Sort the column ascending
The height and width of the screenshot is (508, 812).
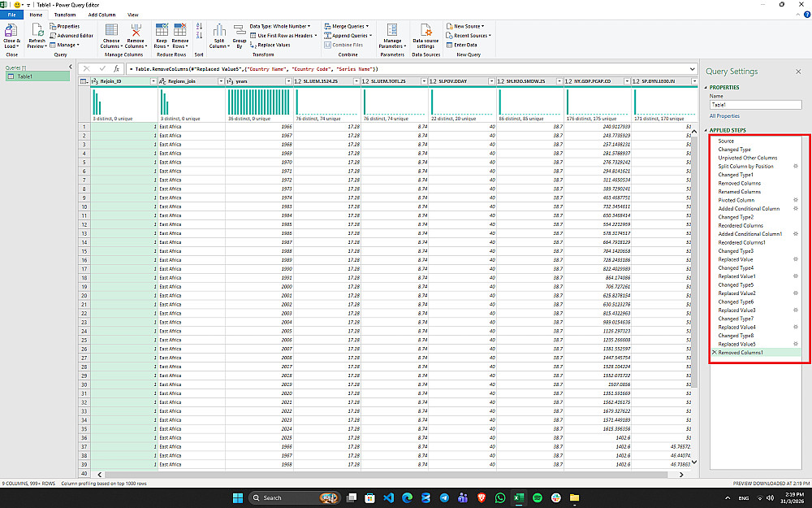click(199, 27)
